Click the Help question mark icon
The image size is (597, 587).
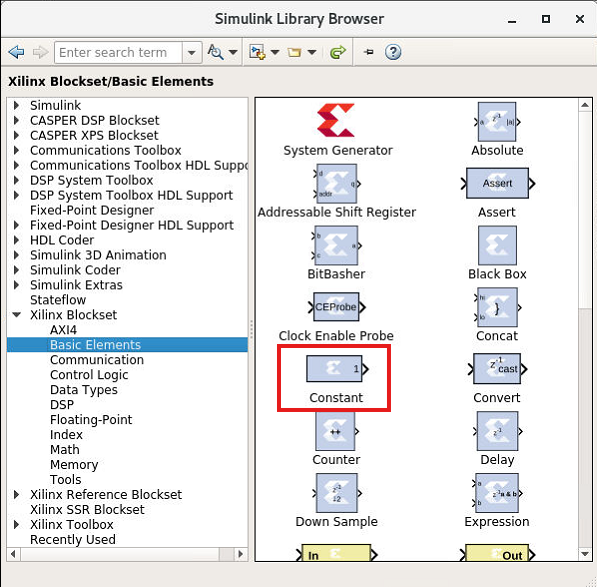pyautogui.click(x=393, y=52)
